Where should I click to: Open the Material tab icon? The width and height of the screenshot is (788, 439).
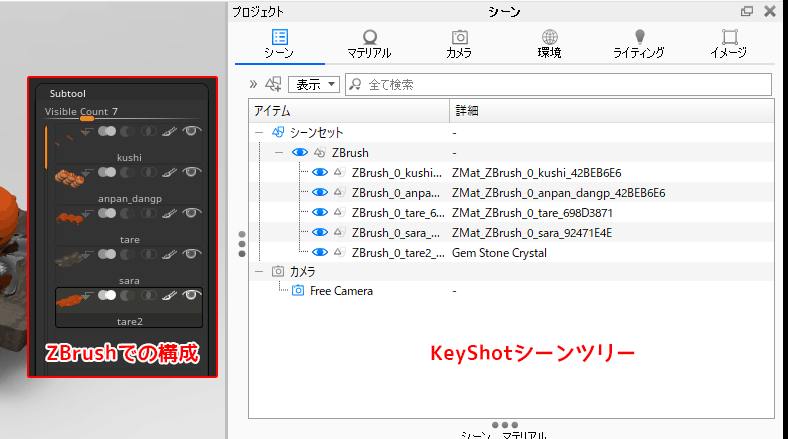click(369, 43)
